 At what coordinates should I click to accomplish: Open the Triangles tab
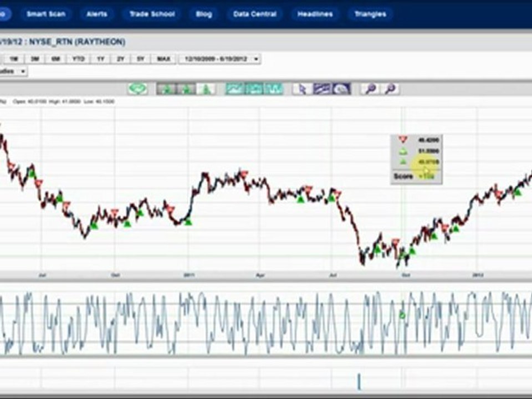(370, 14)
